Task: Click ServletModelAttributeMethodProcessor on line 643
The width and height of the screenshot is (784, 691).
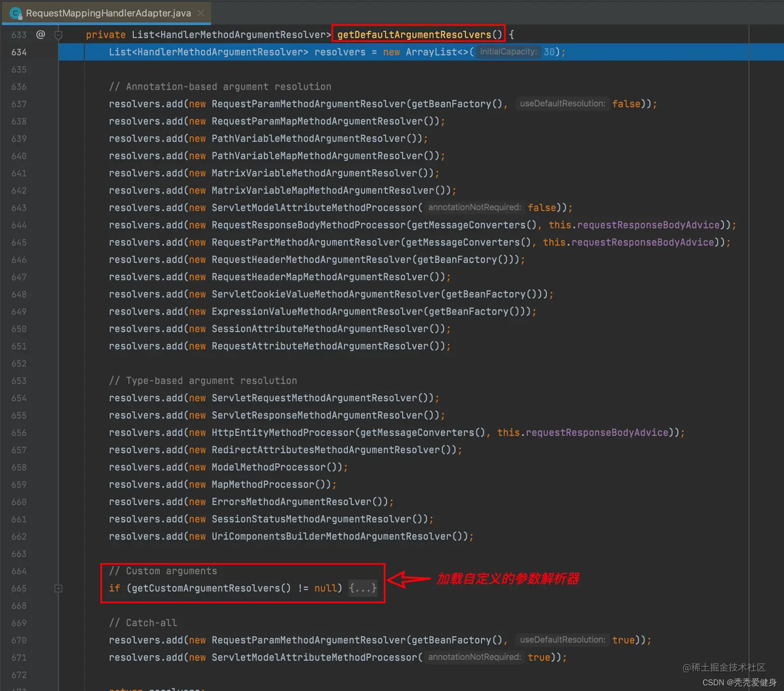Action: [x=314, y=208]
